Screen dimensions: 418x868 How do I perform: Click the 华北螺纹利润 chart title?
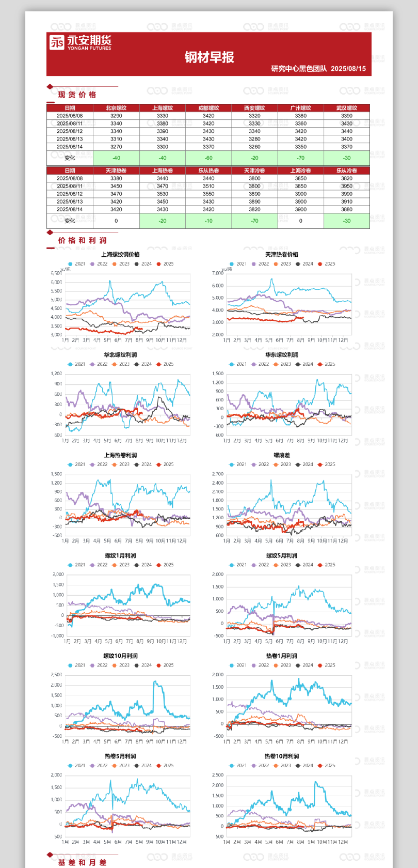[120, 355]
